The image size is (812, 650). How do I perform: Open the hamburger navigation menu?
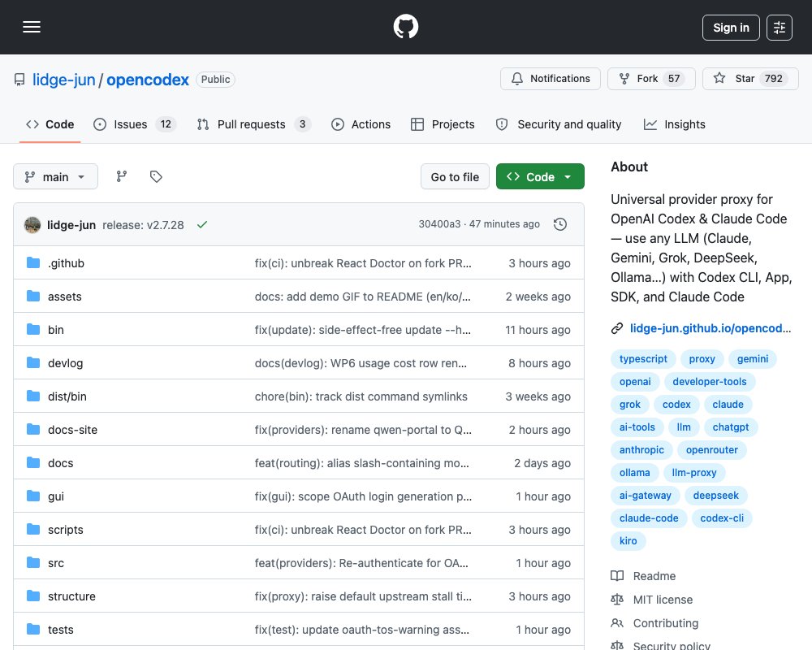pyautogui.click(x=32, y=27)
